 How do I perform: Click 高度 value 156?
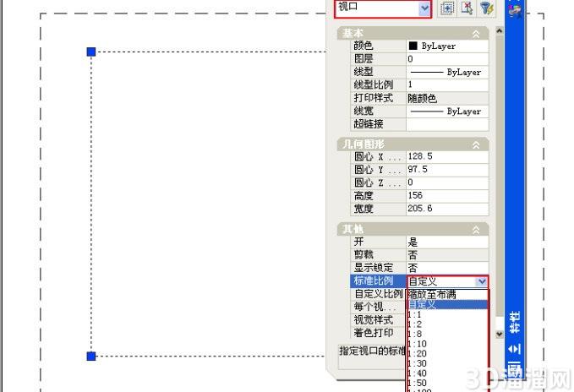pyautogui.click(x=447, y=195)
